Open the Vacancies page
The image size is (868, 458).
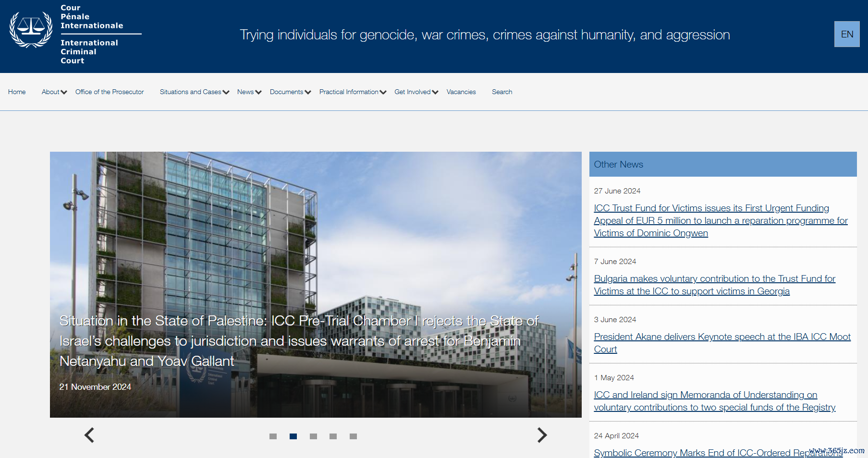coord(461,92)
